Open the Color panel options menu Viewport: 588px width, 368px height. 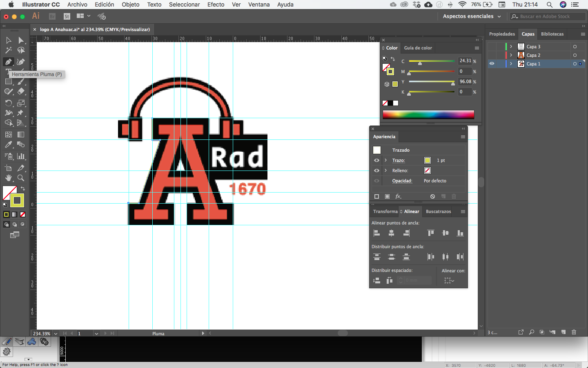click(x=477, y=48)
